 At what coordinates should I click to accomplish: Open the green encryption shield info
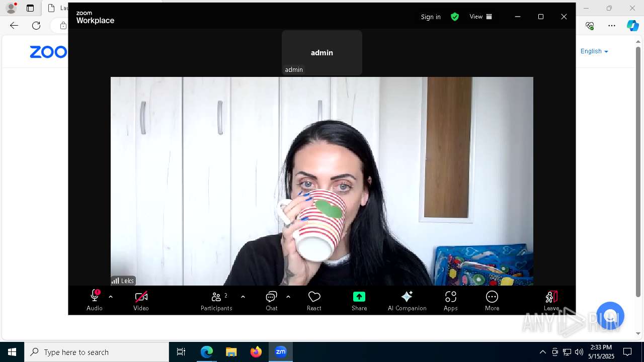pyautogui.click(x=455, y=17)
